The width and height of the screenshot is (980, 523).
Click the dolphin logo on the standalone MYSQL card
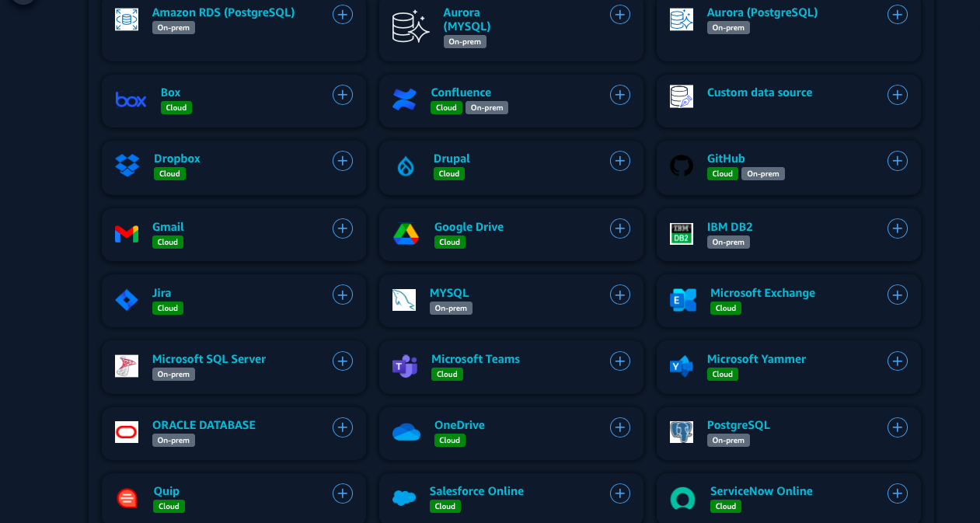click(404, 300)
